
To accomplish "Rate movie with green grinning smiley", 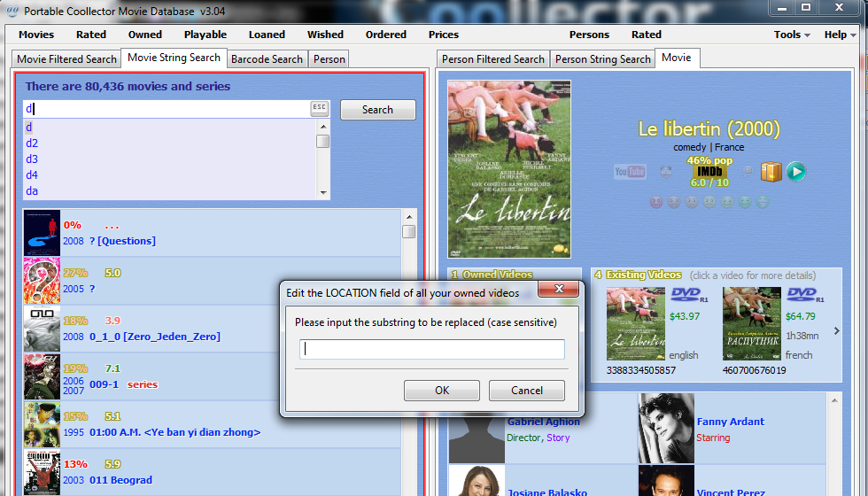I will [x=763, y=203].
